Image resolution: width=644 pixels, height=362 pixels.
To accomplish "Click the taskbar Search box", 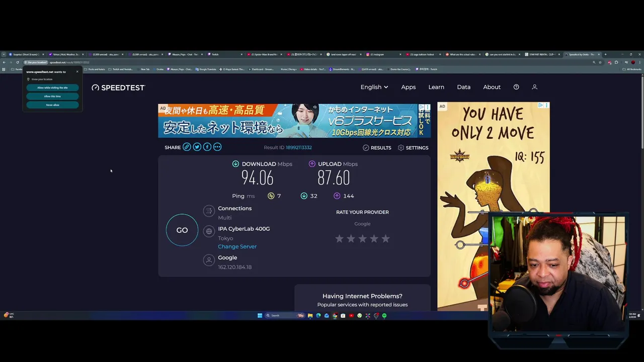I will point(284,315).
